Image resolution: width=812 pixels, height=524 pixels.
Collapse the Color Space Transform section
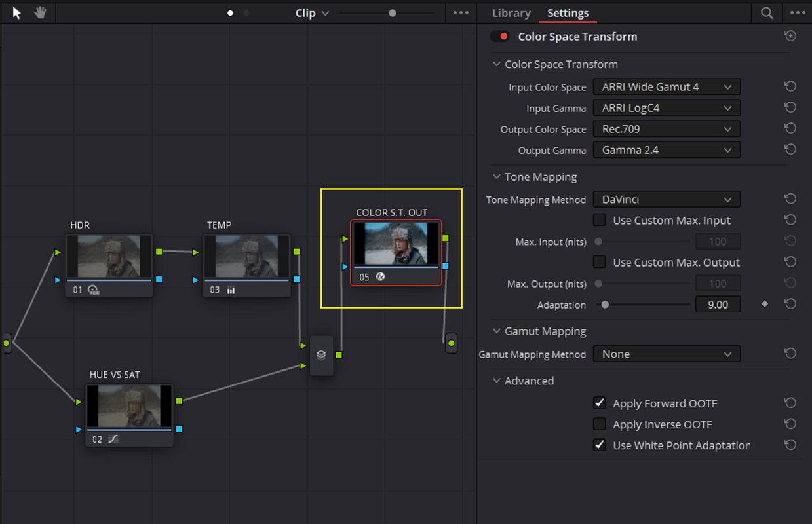pos(496,64)
